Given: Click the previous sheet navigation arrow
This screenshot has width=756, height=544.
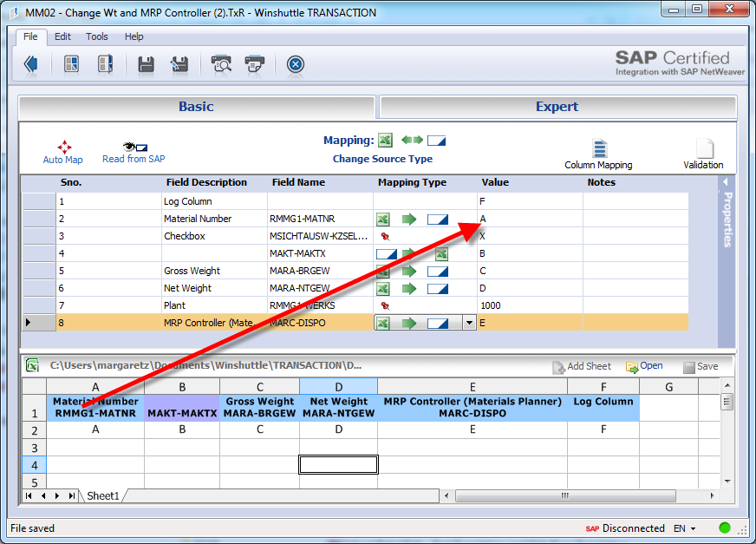Looking at the screenshot, I should coord(43,495).
